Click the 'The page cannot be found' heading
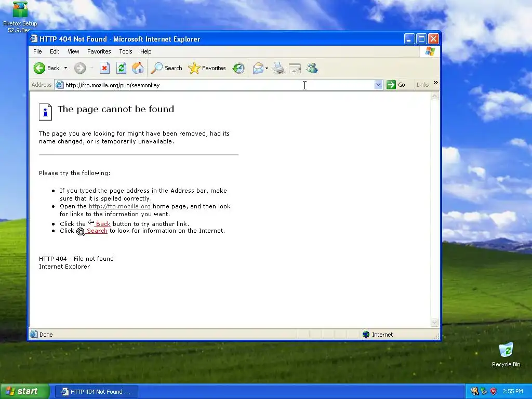Image resolution: width=532 pixels, height=399 pixels. (116, 109)
